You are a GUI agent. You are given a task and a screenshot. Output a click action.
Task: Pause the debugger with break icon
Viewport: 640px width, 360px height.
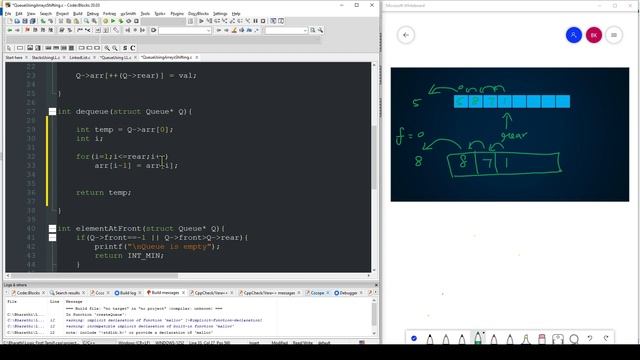tap(256, 21)
